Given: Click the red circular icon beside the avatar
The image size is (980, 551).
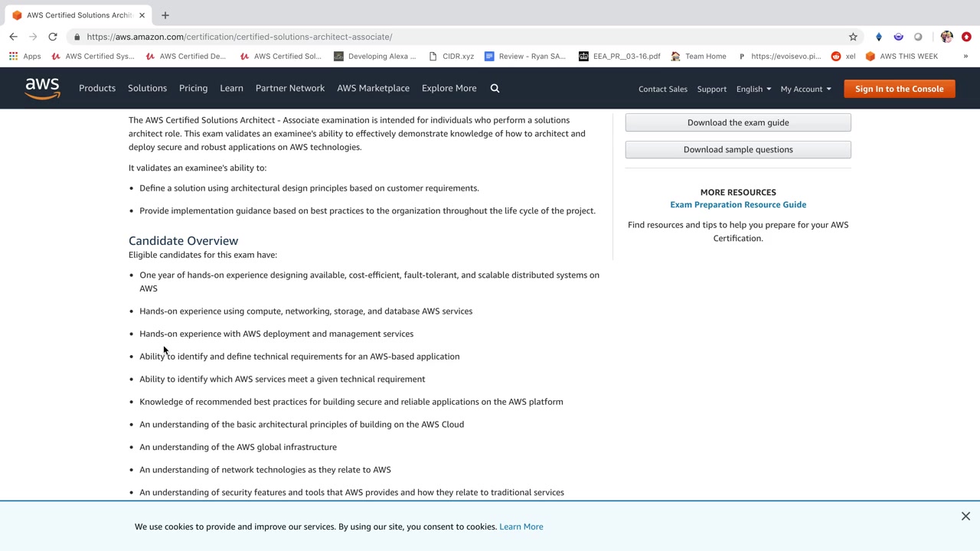Looking at the screenshot, I should tap(966, 37).
